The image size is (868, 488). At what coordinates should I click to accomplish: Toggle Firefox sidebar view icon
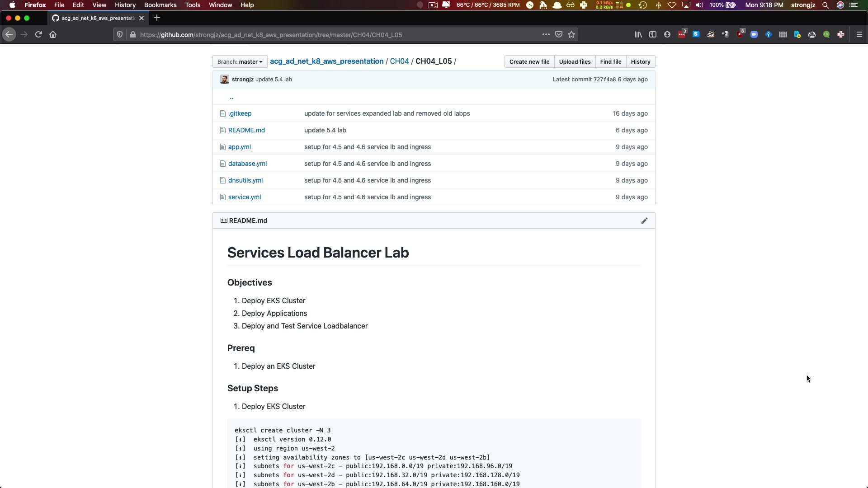coord(652,34)
